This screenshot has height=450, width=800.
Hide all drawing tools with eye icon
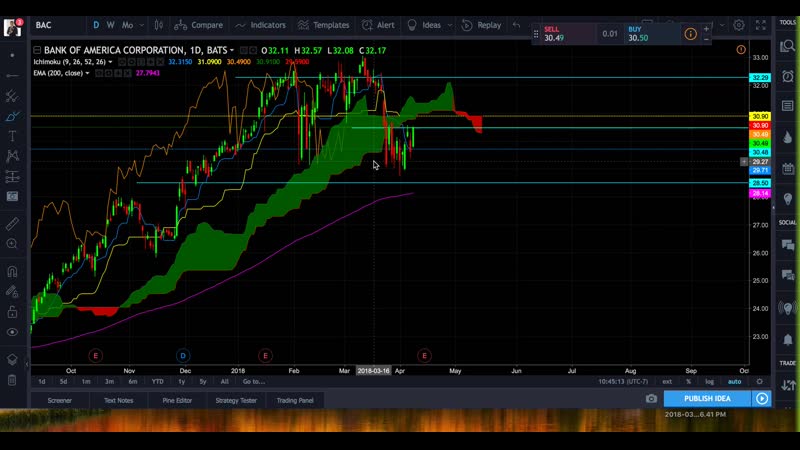pos(12,332)
